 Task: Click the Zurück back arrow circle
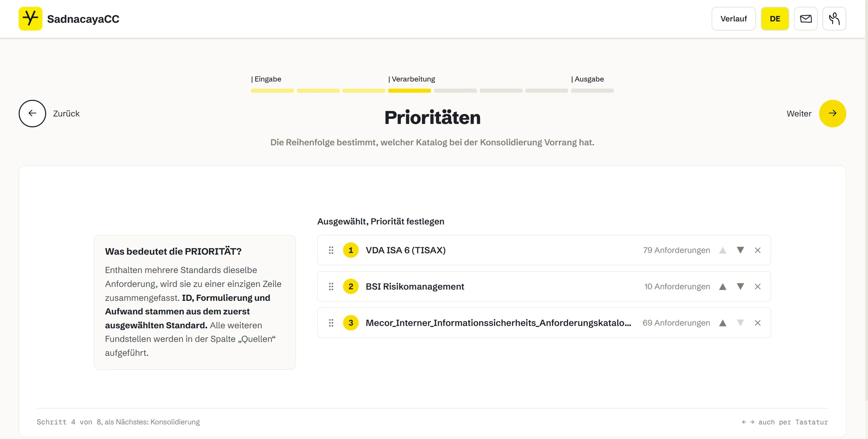click(x=32, y=113)
